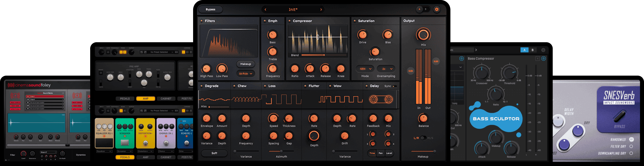Click the Wow Drift knob
The height and width of the screenshot is (166, 644).
coord(345,136)
